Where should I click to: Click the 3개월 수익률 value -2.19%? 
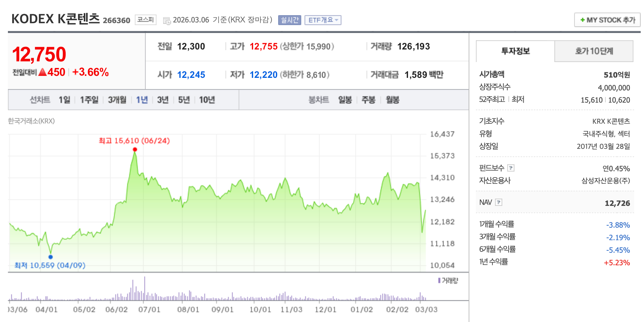[x=618, y=238]
